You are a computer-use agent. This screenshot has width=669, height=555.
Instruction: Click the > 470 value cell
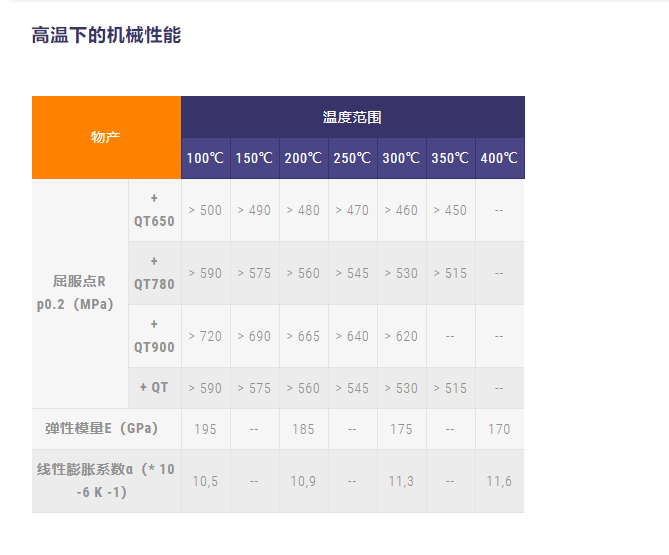(x=353, y=210)
